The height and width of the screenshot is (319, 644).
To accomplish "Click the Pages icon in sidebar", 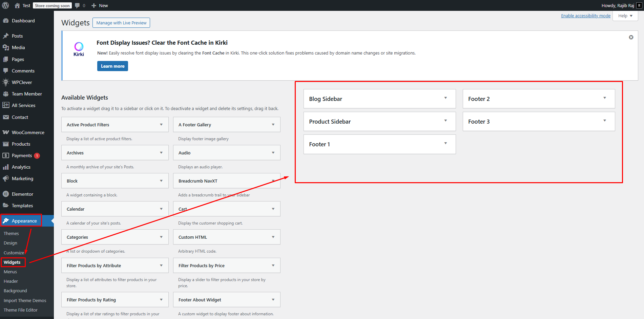I will pos(6,59).
